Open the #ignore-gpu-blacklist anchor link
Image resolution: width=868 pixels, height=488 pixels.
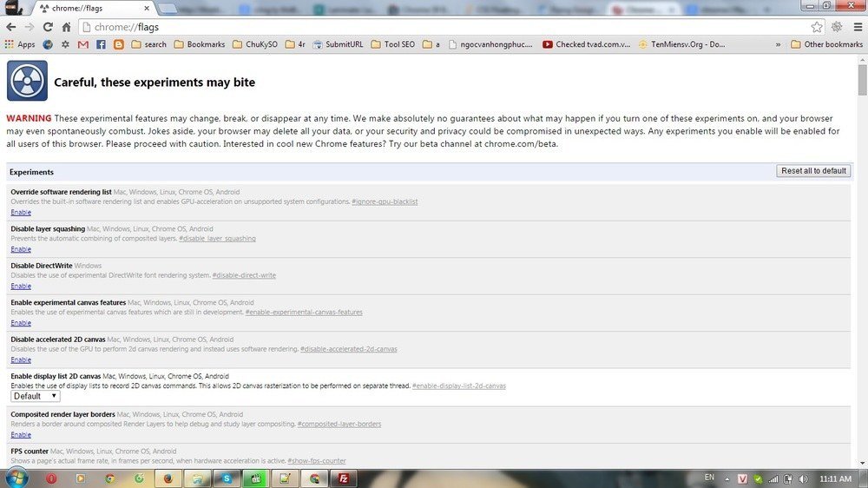click(385, 201)
